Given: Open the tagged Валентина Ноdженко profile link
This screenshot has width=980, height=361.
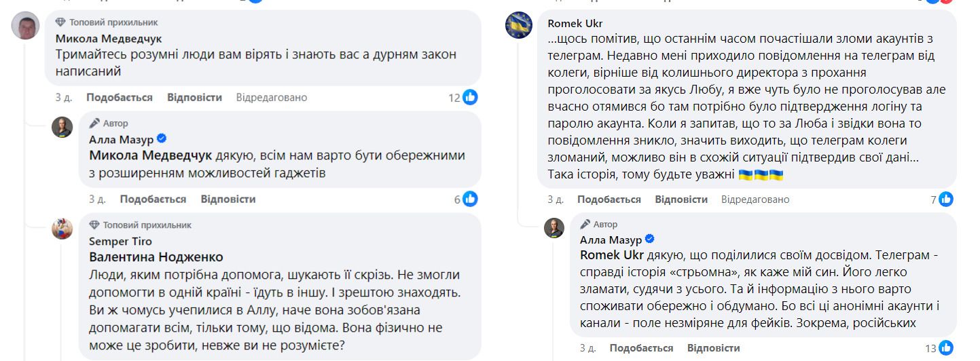Looking at the screenshot, I should pyautogui.click(x=156, y=257).
